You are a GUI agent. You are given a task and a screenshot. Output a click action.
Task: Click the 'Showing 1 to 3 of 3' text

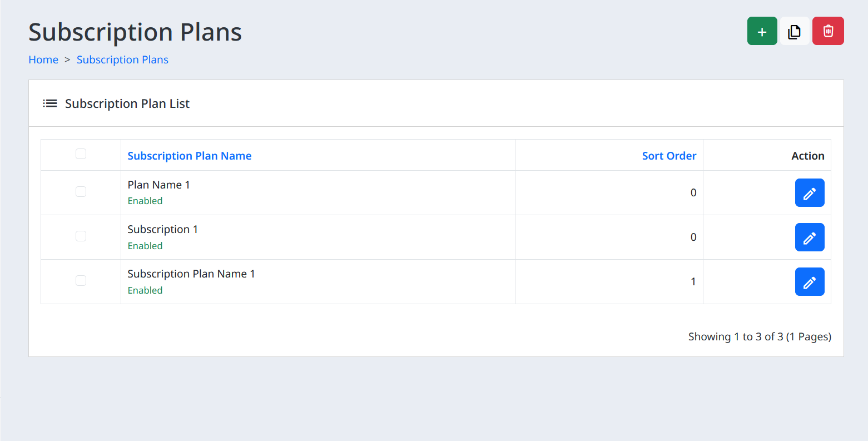(x=760, y=336)
